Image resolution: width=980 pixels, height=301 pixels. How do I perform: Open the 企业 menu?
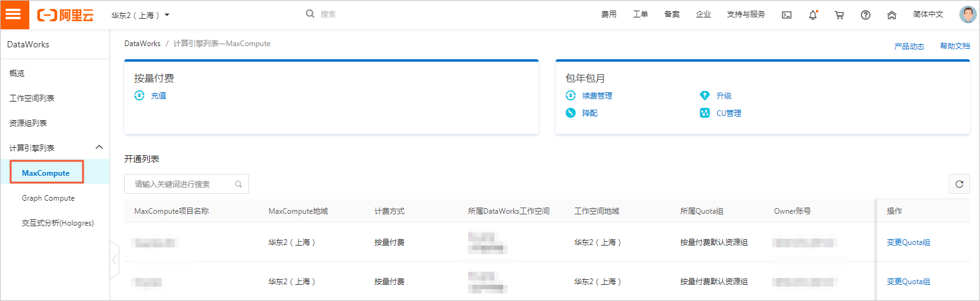[x=703, y=14]
